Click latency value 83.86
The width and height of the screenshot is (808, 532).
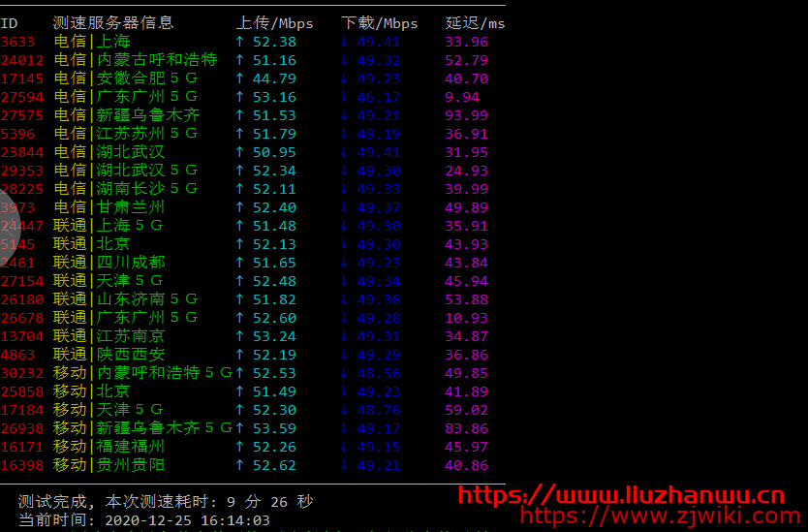[x=466, y=428]
